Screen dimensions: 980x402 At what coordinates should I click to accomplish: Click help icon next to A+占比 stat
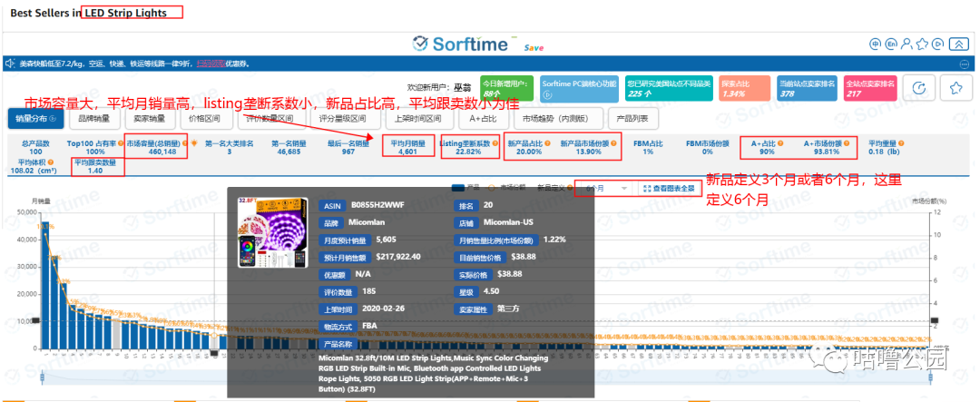780,143
